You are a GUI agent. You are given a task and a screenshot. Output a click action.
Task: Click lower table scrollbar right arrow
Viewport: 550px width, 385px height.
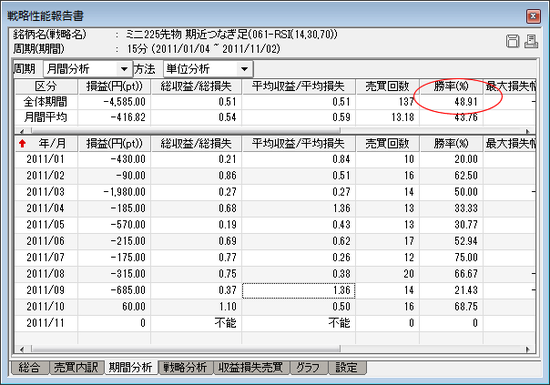point(528,349)
